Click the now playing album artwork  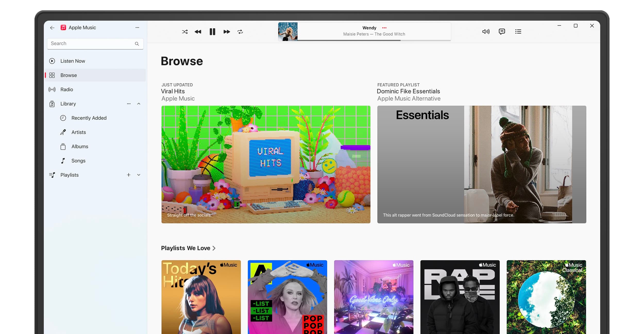(288, 32)
